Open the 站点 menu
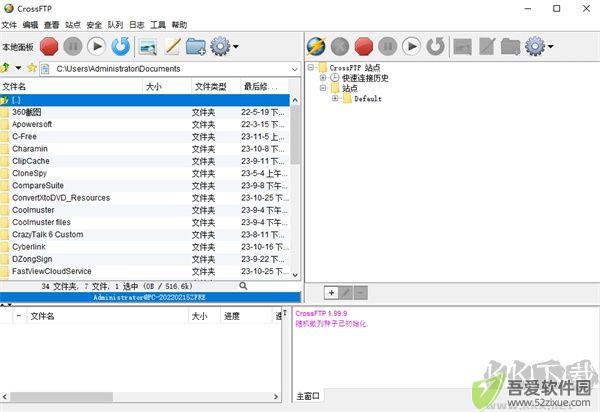600x412 pixels. 73,25
